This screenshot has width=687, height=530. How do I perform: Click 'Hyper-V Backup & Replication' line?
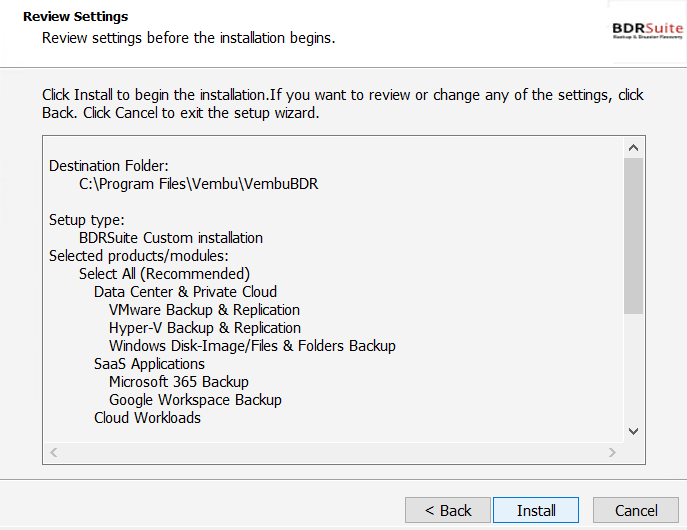pyautogui.click(x=205, y=328)
